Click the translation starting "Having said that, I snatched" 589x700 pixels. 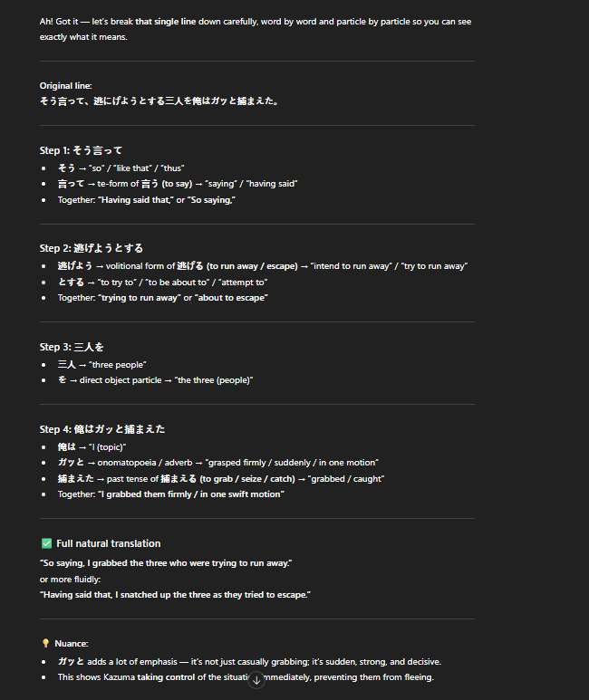(175, 595)
